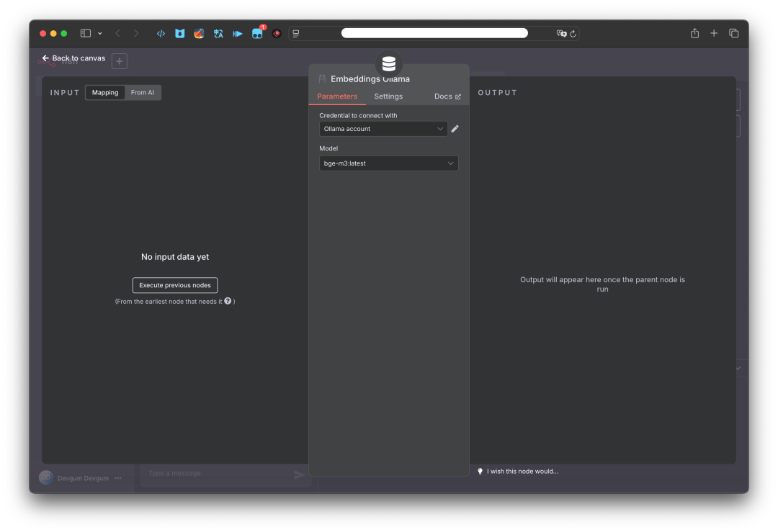Open the Safari sidebar panel

pyautogui.click(x=86, y=33)
